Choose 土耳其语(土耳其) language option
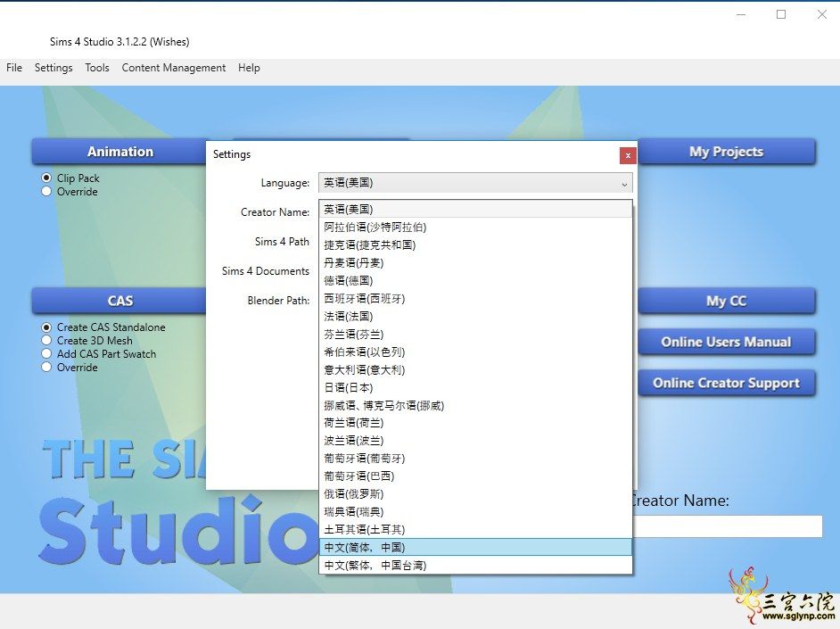The height and width of the screenshot is (629, 840). tap(475, 529)
